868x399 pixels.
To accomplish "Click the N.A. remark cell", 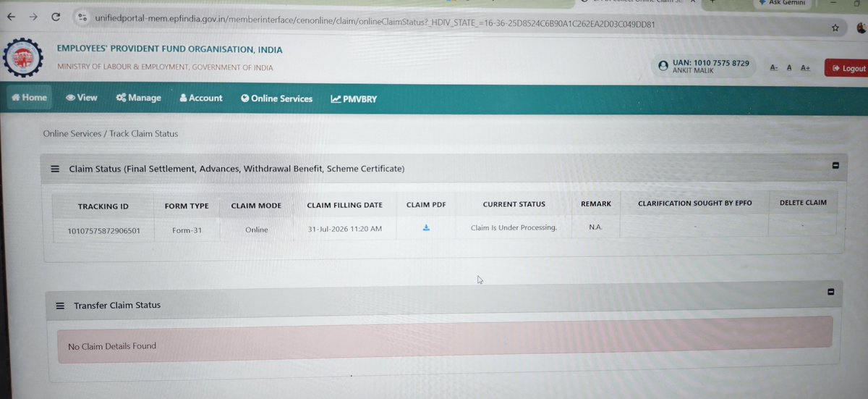I will 595,227.
